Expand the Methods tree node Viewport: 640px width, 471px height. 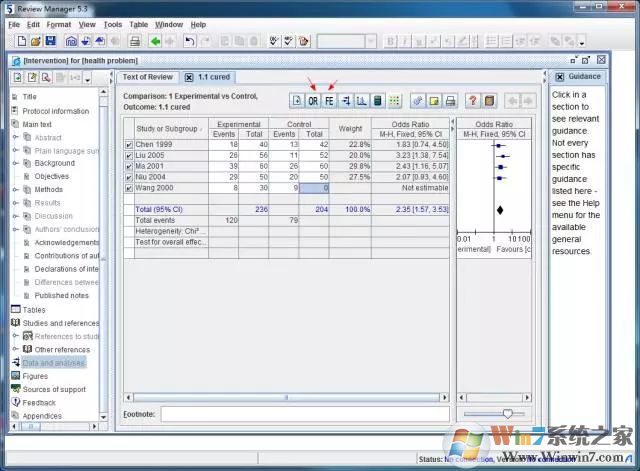pyautogui.click(x=16, y=189)
